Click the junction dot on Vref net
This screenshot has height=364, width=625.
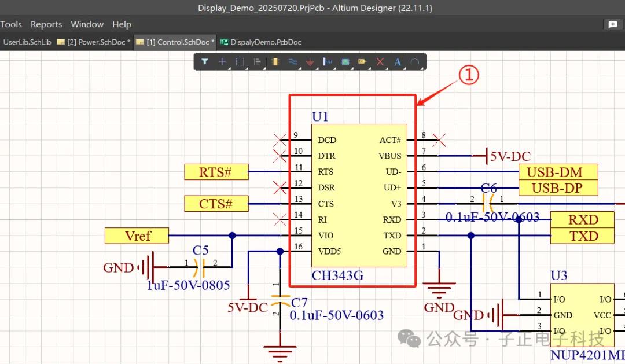pos(233,236)
